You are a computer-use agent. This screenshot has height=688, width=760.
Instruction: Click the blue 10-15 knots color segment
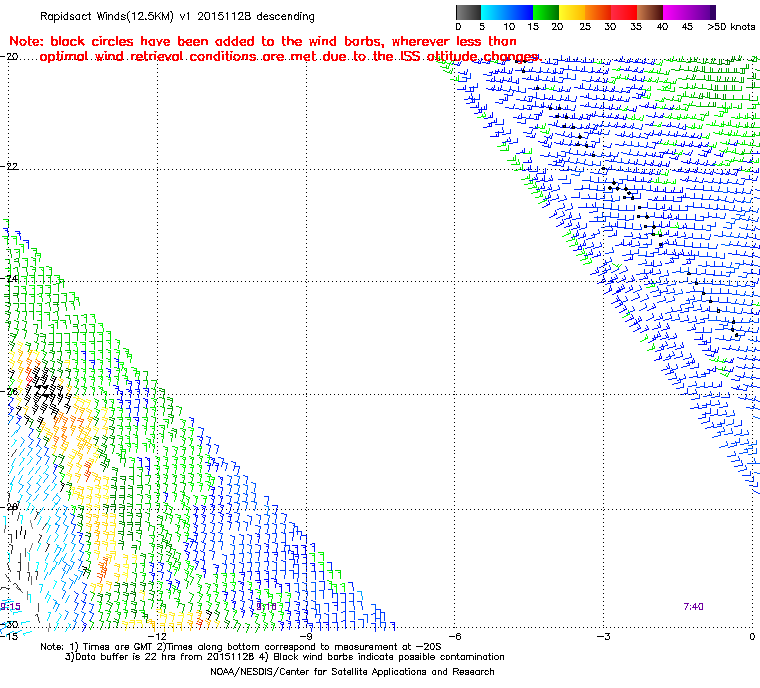tap(520, 12)
